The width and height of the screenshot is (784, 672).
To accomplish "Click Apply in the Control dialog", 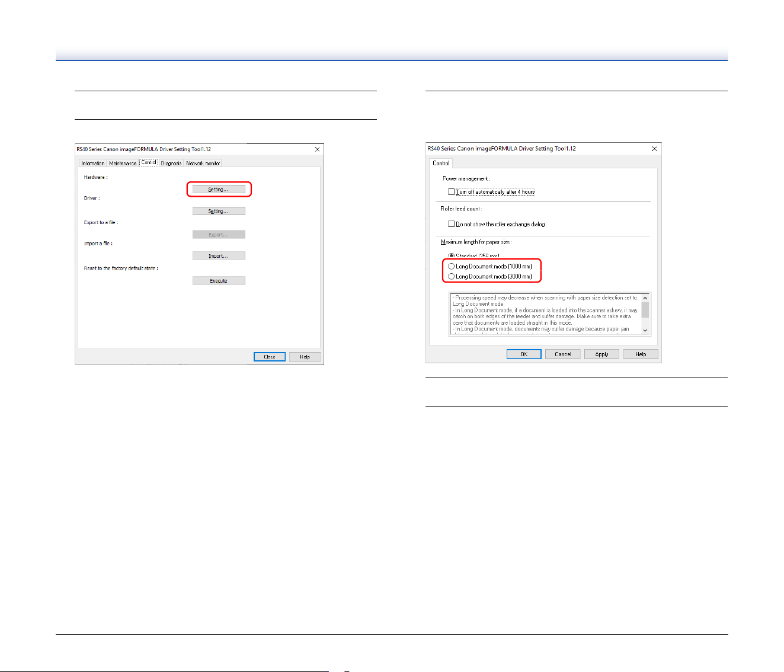I will pyautogui.click(x=602, y=354).
